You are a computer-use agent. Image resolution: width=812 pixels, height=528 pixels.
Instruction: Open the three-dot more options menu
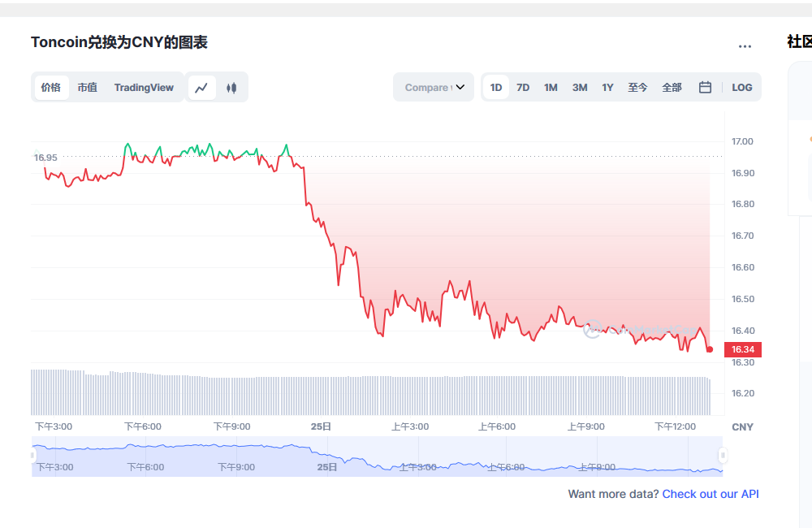[x=745, y=46]
